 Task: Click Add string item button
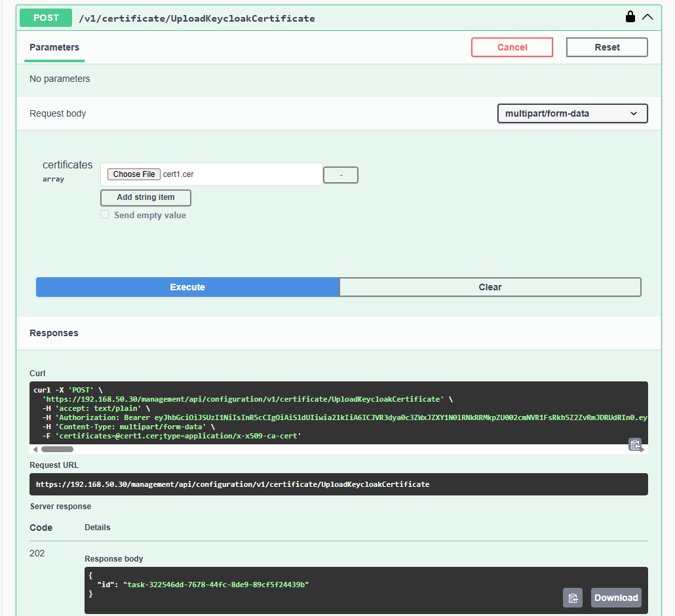(x=145, y=197)
